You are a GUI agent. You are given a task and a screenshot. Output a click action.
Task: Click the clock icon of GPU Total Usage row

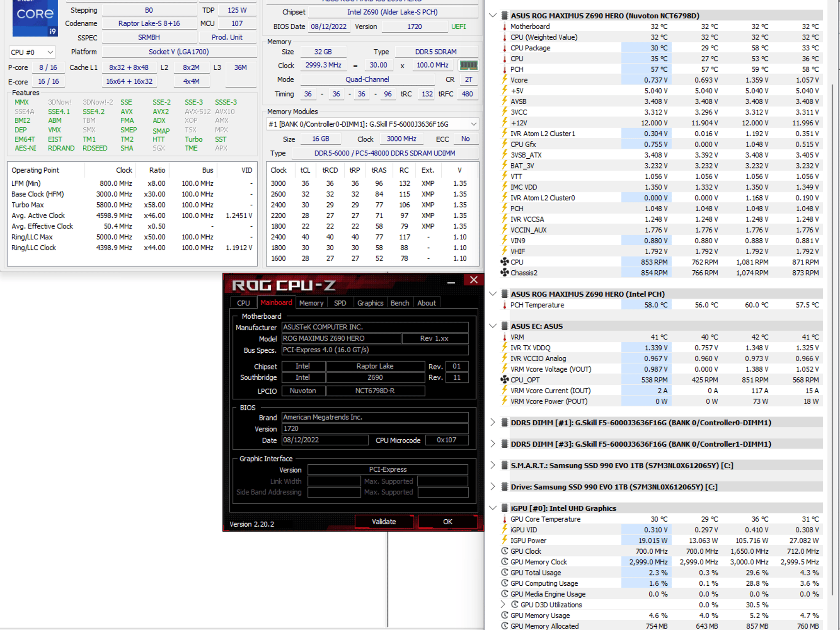(x=504, y=572)
